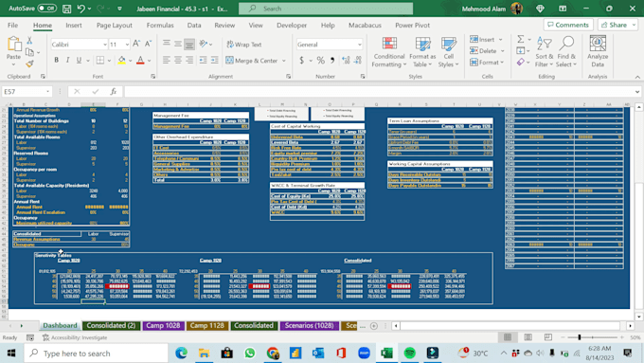Open the Page Layout ribbon tab
644x363 pixels.
[115, 25]
